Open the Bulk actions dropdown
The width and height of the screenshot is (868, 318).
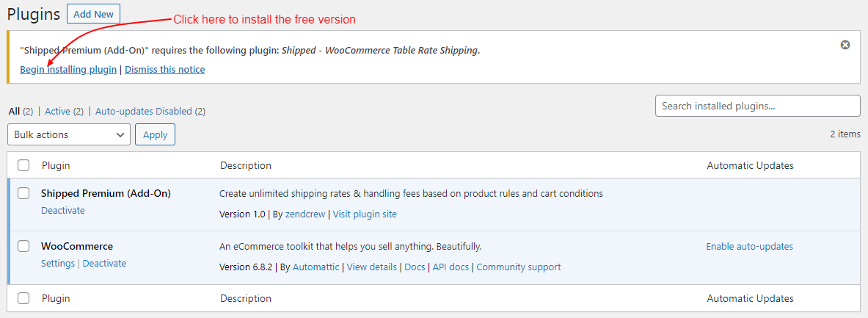click(x=69, y=134)
